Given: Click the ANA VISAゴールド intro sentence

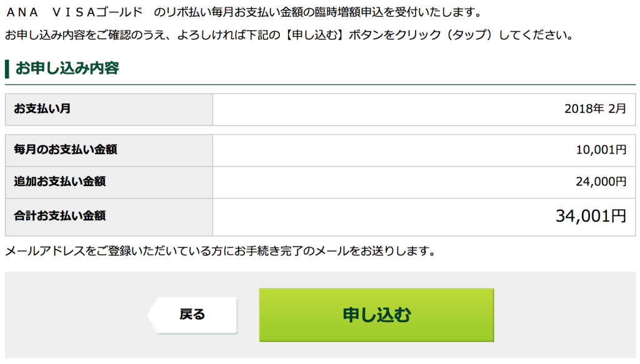Looking at the screenshot, I should (x=244, y=12).
